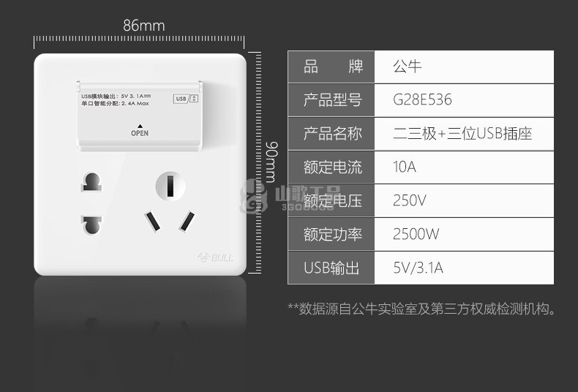578x392 pixels.
Task: Click the 二三极+三位USB插座 product name
Action: point(462,133)
